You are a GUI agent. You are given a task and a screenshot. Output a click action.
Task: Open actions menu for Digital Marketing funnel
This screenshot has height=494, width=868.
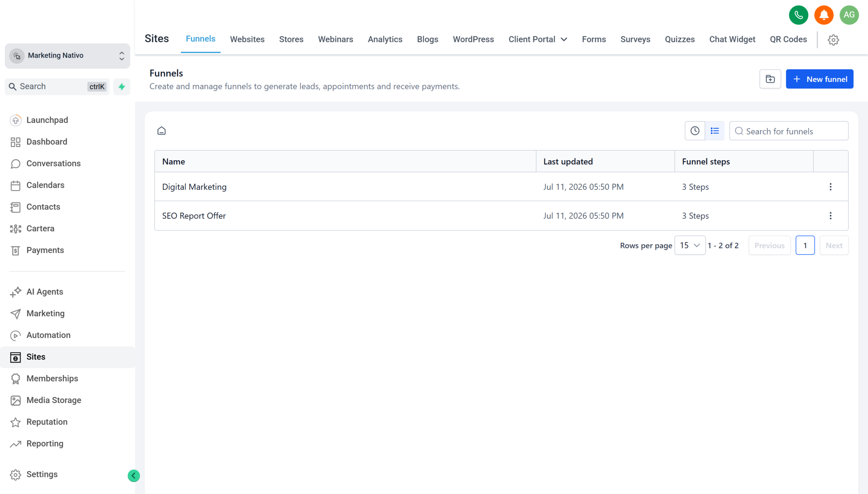click(830, 187)
